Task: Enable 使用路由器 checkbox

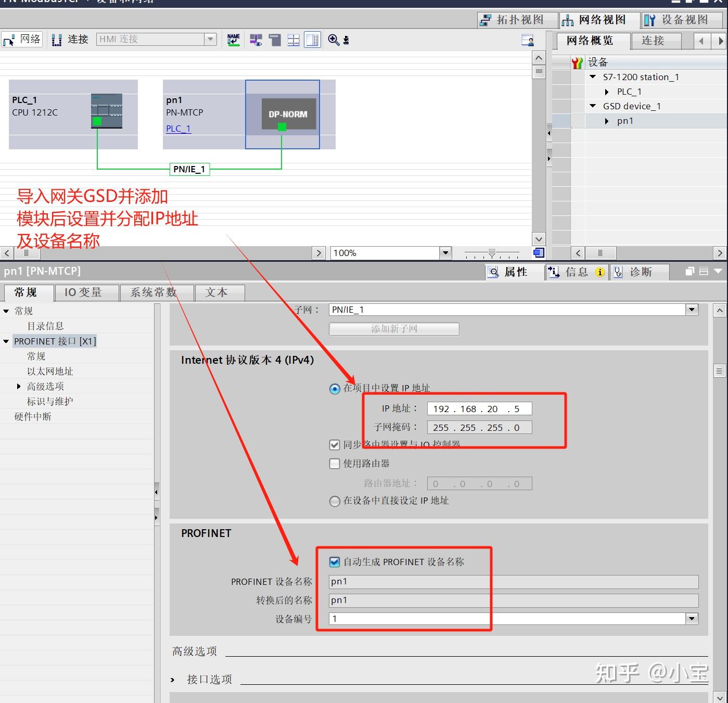Action: coord(335,463)
